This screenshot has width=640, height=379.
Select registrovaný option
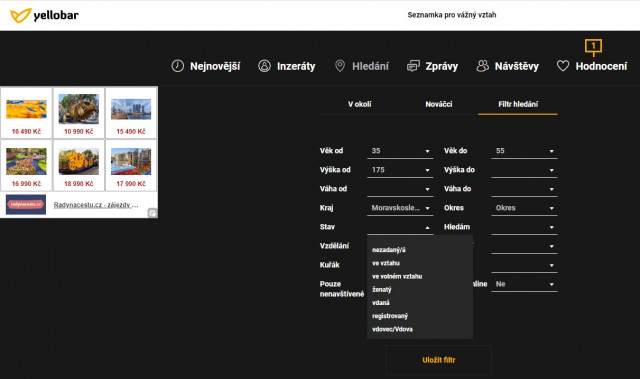coord(420,316)
